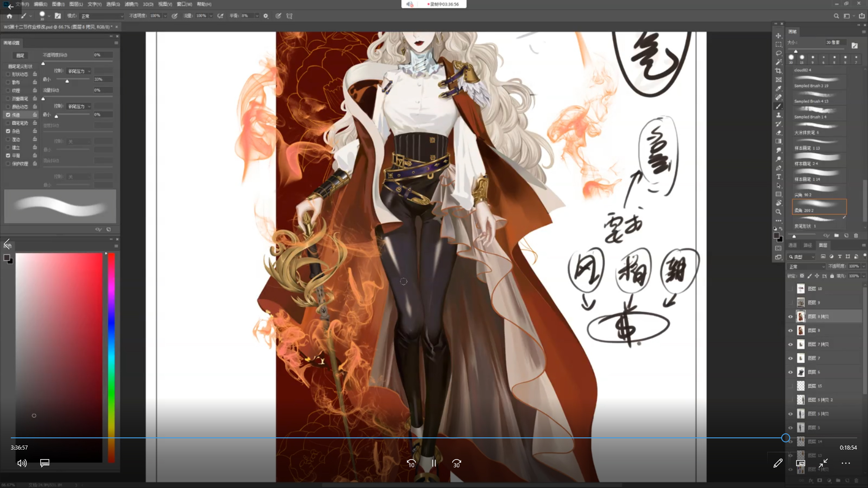This screenshot has width=868, height=488.
Task: Pause the video playback
Action: click(x=434, y=463)
